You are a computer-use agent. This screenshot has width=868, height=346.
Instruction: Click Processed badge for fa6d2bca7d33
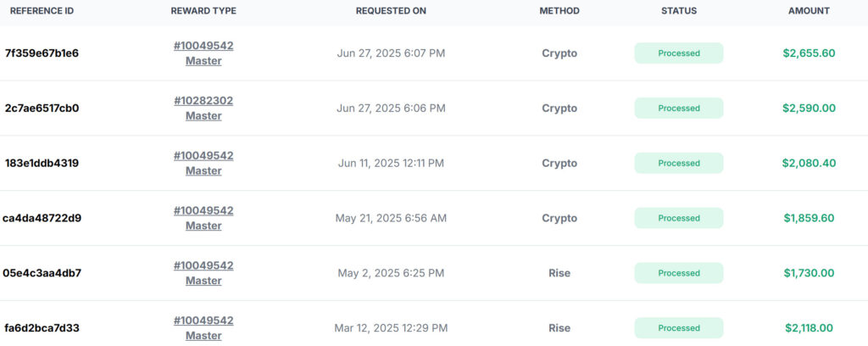(679, 327)
